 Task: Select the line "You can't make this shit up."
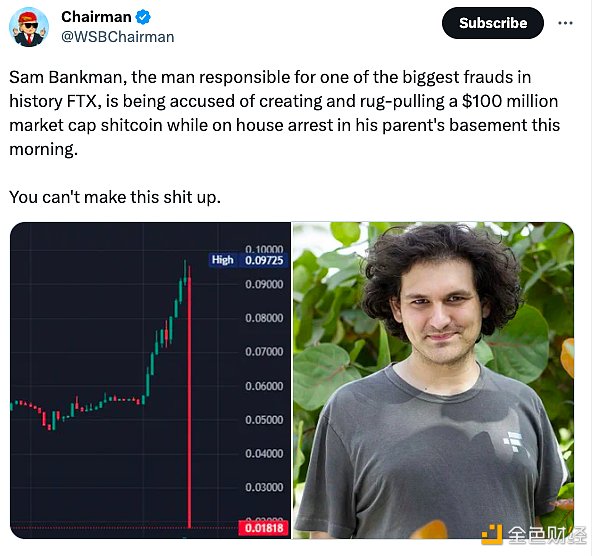coord(115,198)
